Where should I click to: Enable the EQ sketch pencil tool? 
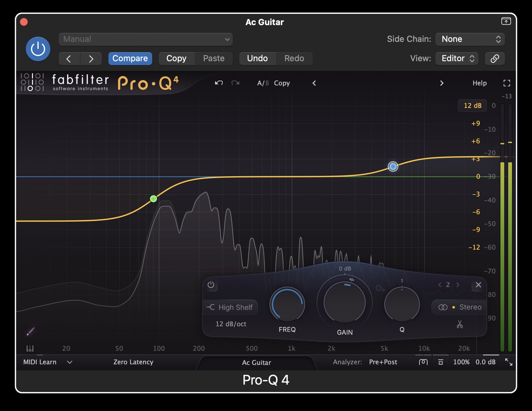30,331
